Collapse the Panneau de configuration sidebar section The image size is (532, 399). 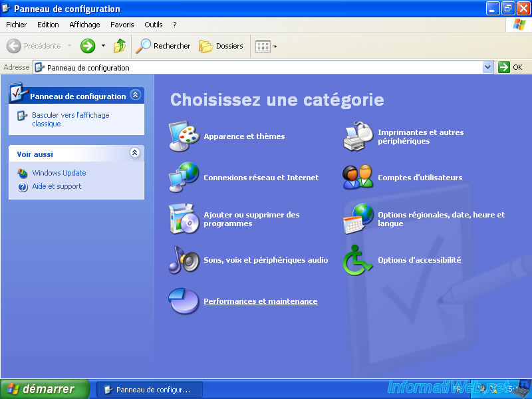[136, 95]
